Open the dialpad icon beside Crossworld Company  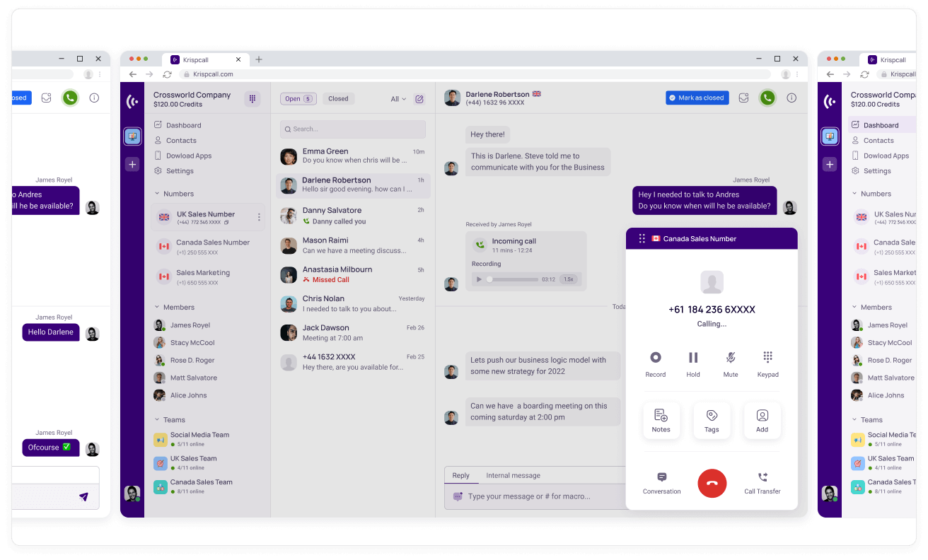click(253, 99)
